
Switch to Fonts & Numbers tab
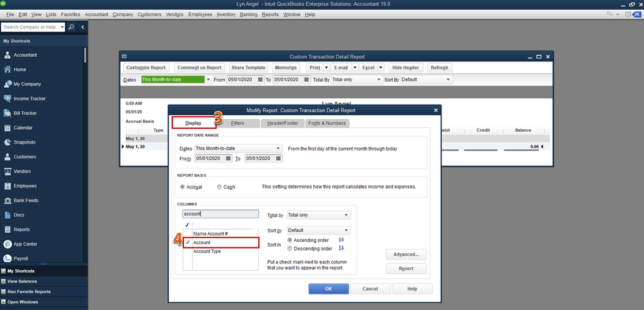click(327, 123)
